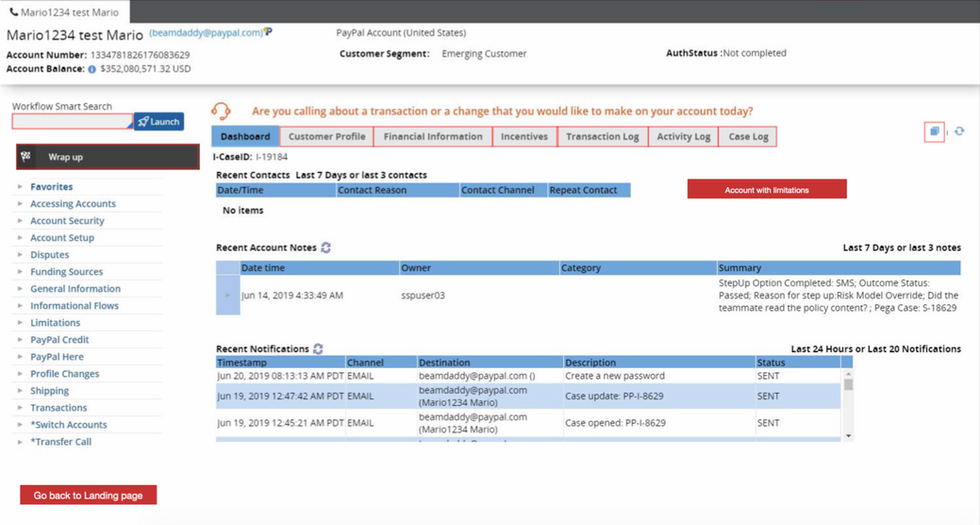Click the Category column header

[638, 268]
